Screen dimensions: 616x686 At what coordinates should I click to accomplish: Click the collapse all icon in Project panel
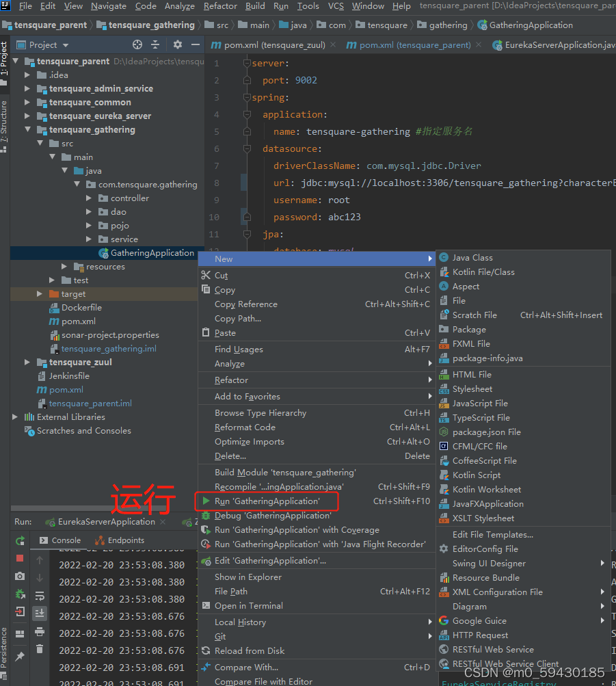coord(155,44)
